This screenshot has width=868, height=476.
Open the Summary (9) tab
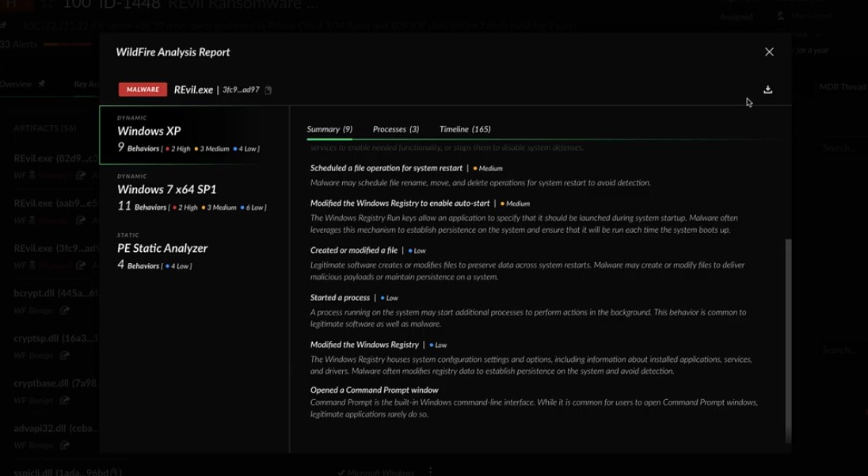(x=329, y=129)
